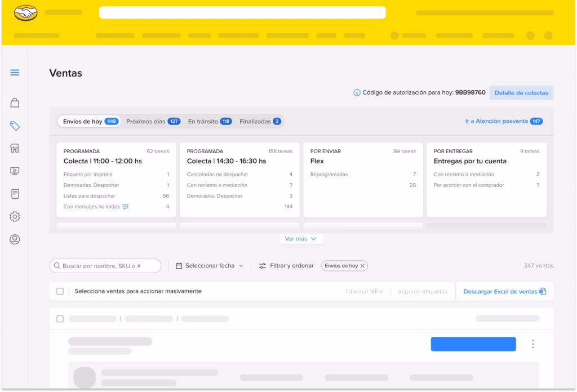Click the unread messages chat icon
The image size is (577, 392).
(126, 207)
